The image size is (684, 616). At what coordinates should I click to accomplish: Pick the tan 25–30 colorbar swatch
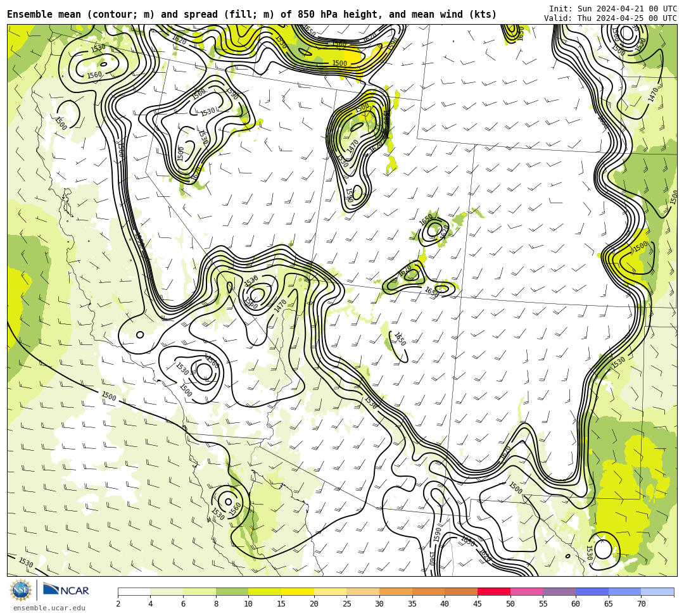(363, 591)
